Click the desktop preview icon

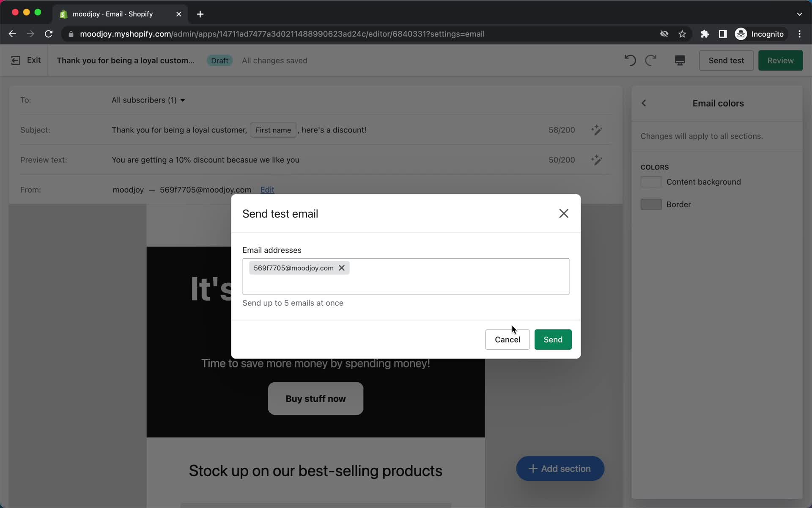[679, 60]
